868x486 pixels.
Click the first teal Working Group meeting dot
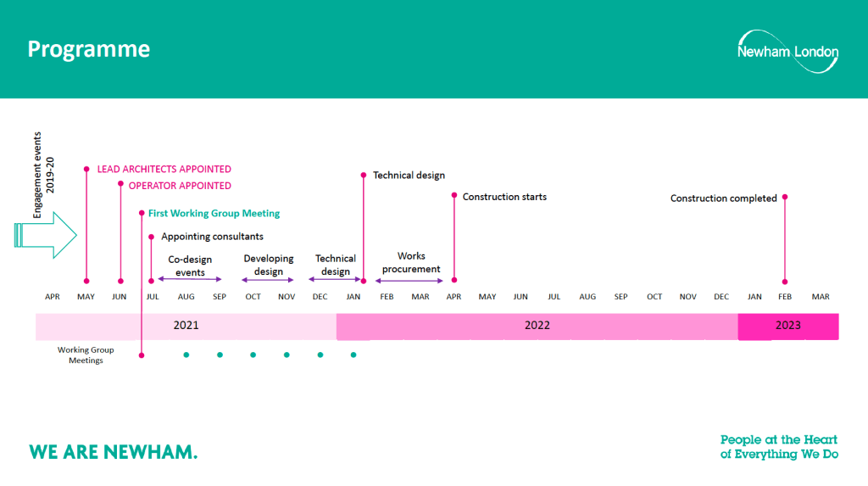(186, 355)
